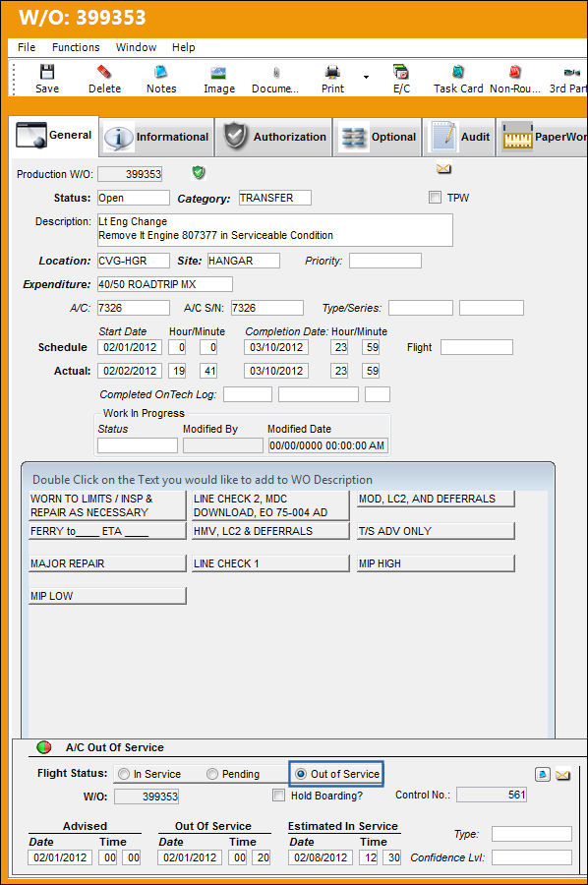Image resolution: width=588 pixels, height=885 pixels.
Task: Toggle the TPW checkbox
Action: tap(435, 198)
